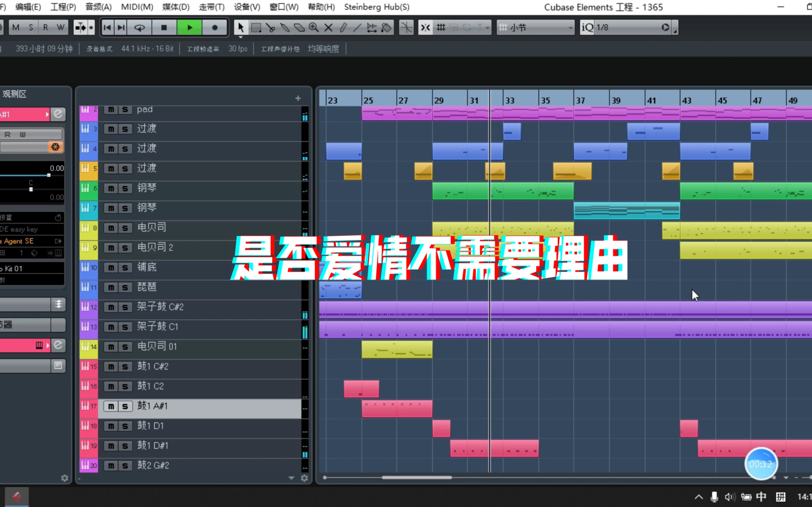This screenshot has width=812, height=507.
Task: Toggle global Solo S button in toolbar
Action: 31,28
